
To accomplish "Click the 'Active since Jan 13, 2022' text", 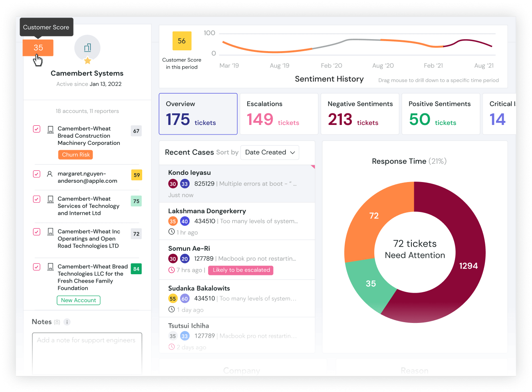I will [89, 84].
